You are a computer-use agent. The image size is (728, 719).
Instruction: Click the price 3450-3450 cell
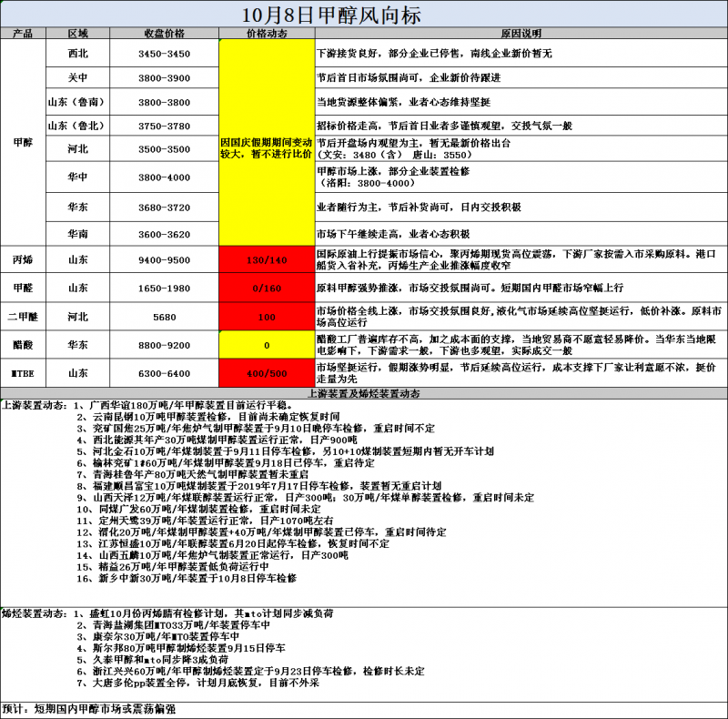[x=164, y=54]
